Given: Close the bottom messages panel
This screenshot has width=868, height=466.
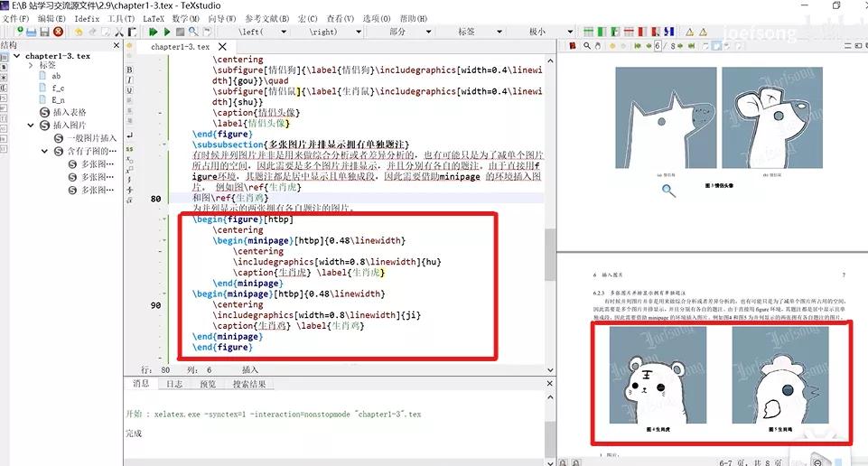Looking at the screenshot, I should 549,383.
